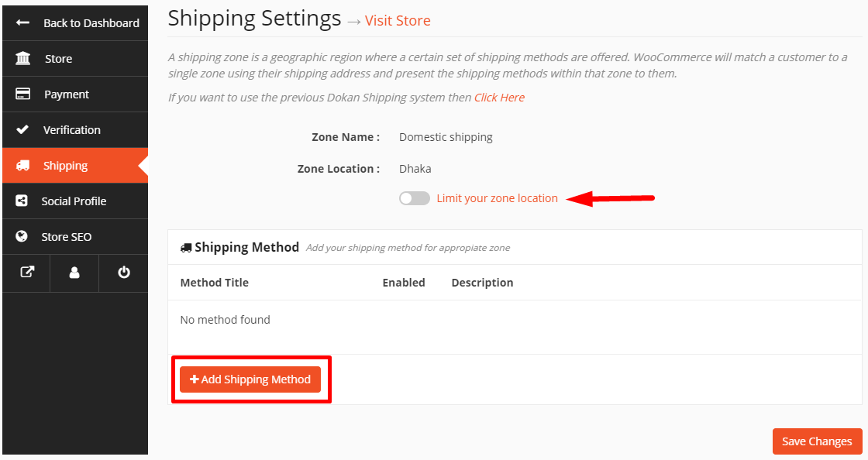Toggle the Limit your zone location switch
This screenshot has height=460, width=868.
pyautogui.click(x=415, y=198)
